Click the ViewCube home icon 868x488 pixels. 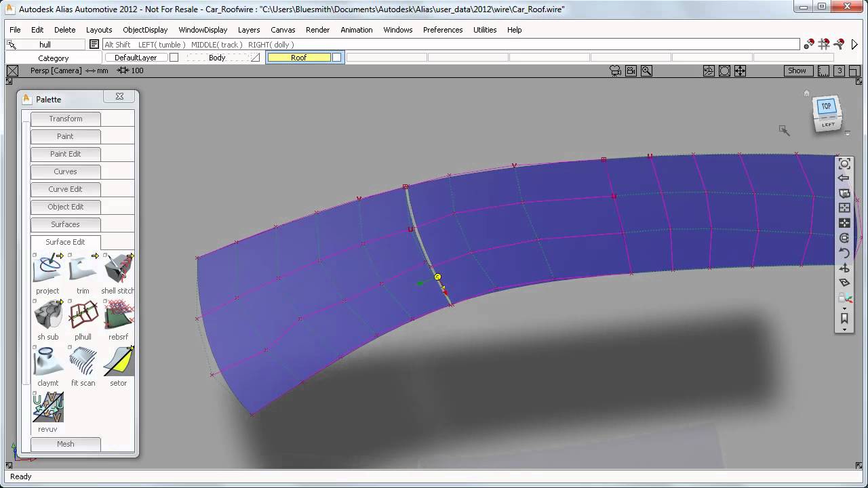pos(806,94)
